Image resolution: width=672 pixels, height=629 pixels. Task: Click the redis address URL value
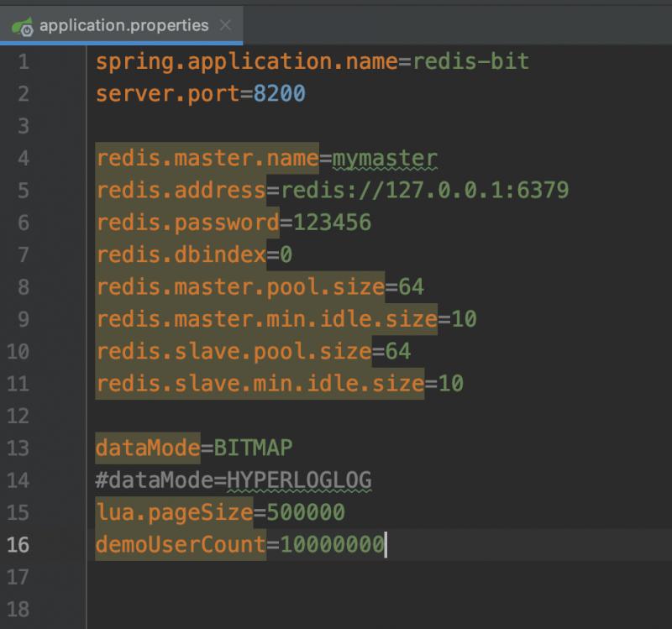point(425,191)
